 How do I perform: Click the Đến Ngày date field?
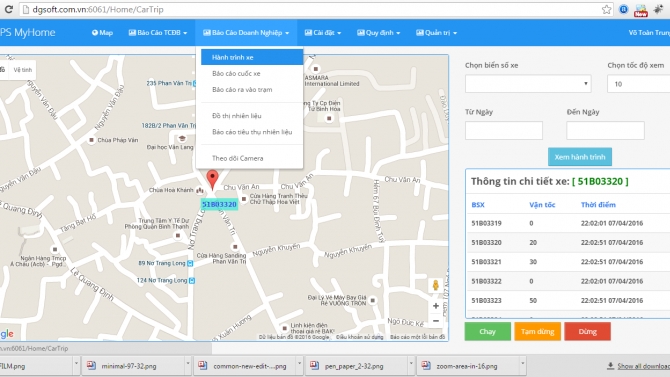pyautogui.click(x=605, y=130)
